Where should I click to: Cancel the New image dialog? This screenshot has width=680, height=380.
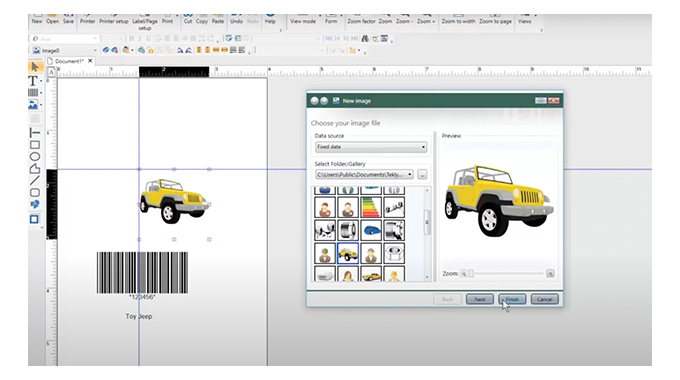click(x=544, y=299)
